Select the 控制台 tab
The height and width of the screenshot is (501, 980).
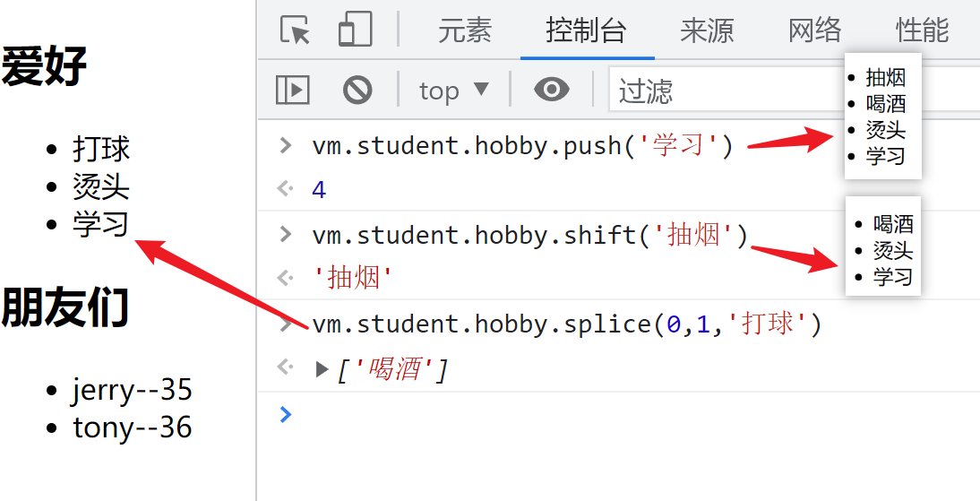[587, 30]
